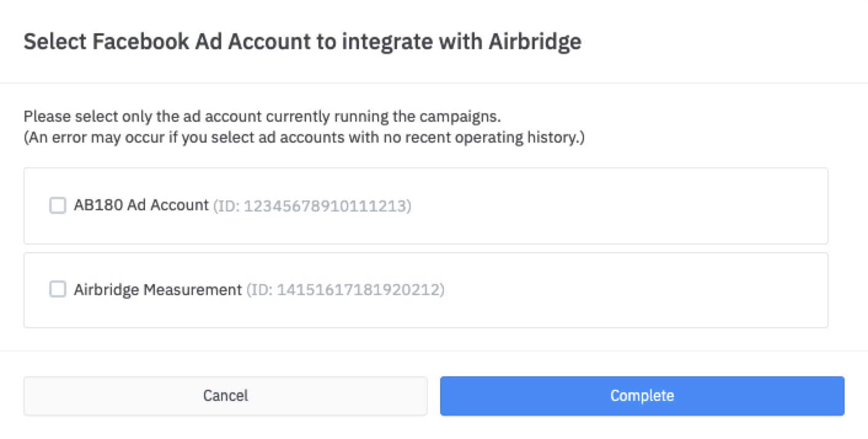Image resolution: width=868 pixels, height=439 pixels.
Task: Click the ID 12345678910111213 text
Action: [312, 206]
